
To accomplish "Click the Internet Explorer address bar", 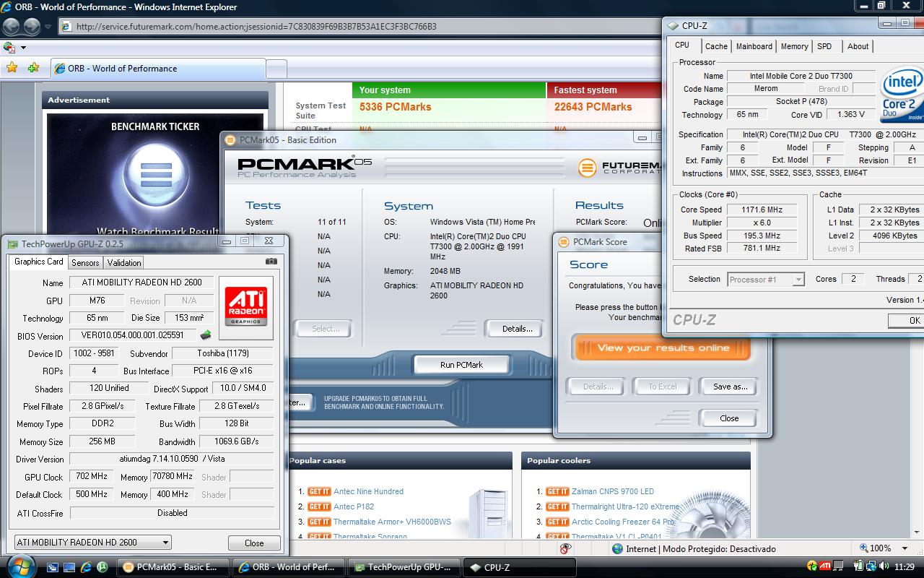I will [361, 27].
